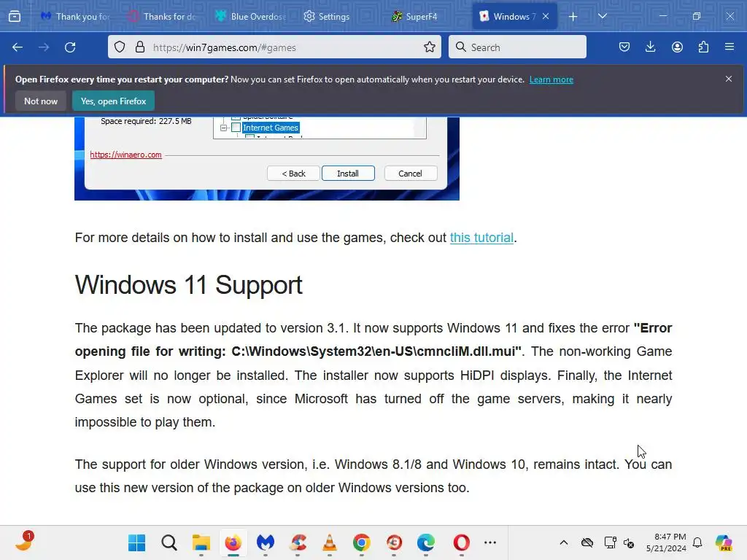Click Back button in installer image
The height and width of the screenshot is (560, 747).
[293, 174]
